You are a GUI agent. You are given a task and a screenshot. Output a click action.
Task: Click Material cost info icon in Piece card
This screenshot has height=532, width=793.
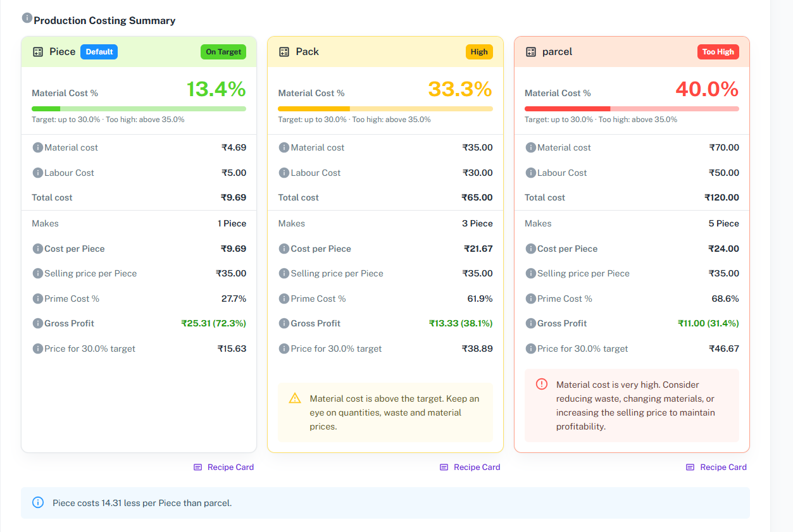coord(37,147)
